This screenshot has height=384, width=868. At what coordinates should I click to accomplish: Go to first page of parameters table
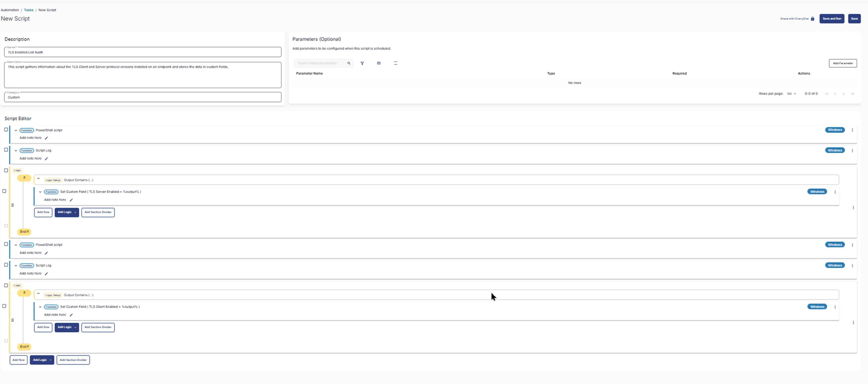tap(827, 94)
